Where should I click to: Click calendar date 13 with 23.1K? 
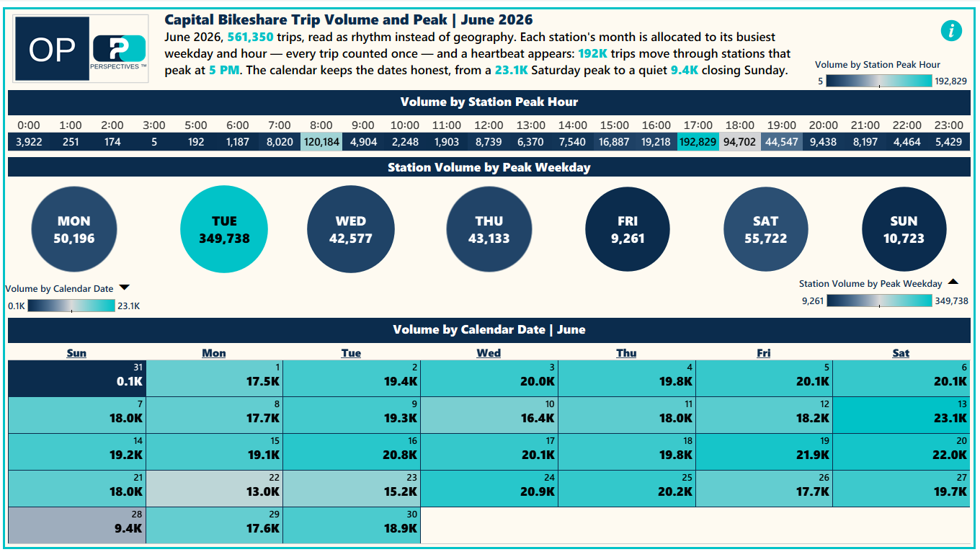[x=902, y=414]
